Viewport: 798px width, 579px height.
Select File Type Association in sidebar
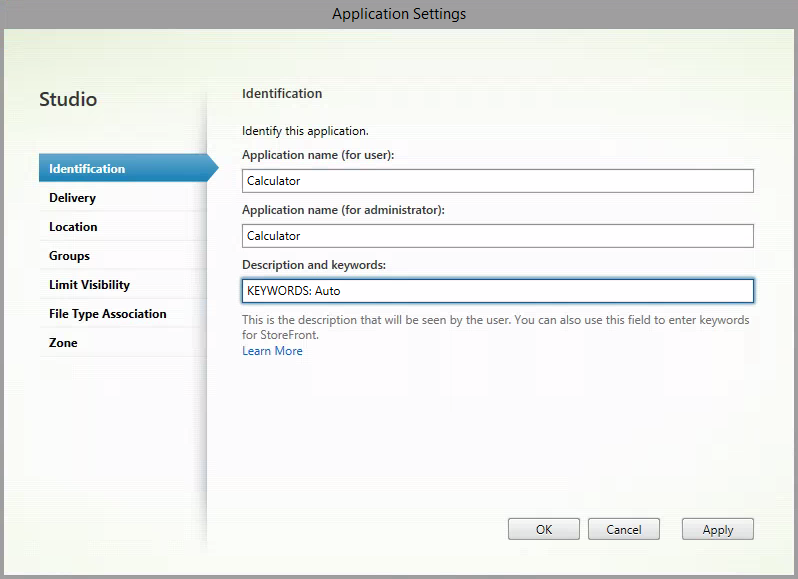pyautogui.click(x=108, y=314)
